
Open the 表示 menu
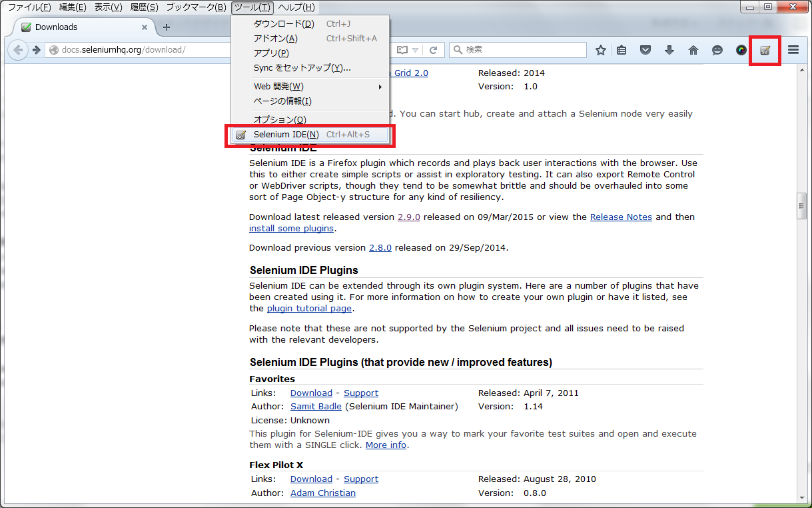108,7
